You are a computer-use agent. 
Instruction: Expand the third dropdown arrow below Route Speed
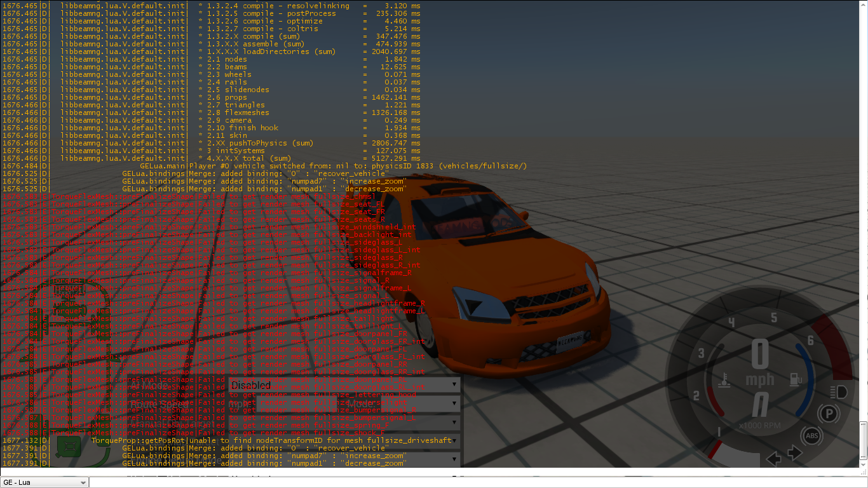pyautogui.click(x=454, y=422)
